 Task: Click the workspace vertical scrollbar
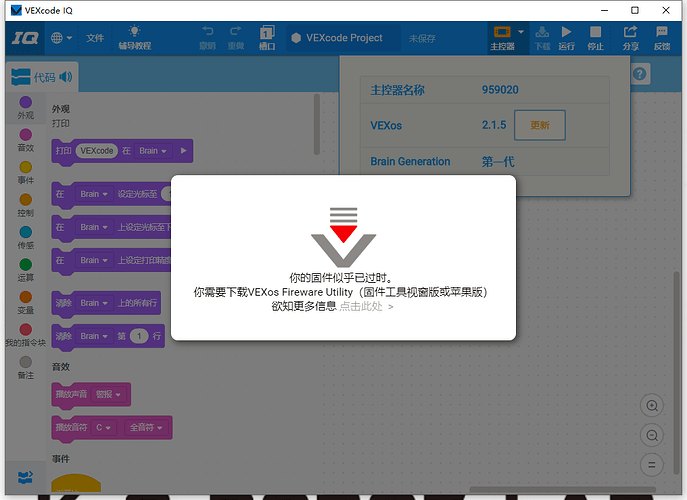(676, 372)
